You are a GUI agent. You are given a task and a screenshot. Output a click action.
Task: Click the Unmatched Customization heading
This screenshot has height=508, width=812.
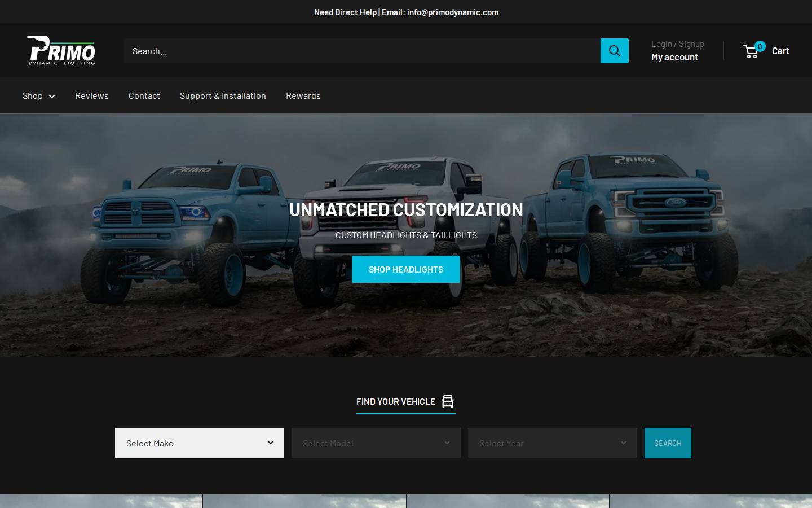406,209
